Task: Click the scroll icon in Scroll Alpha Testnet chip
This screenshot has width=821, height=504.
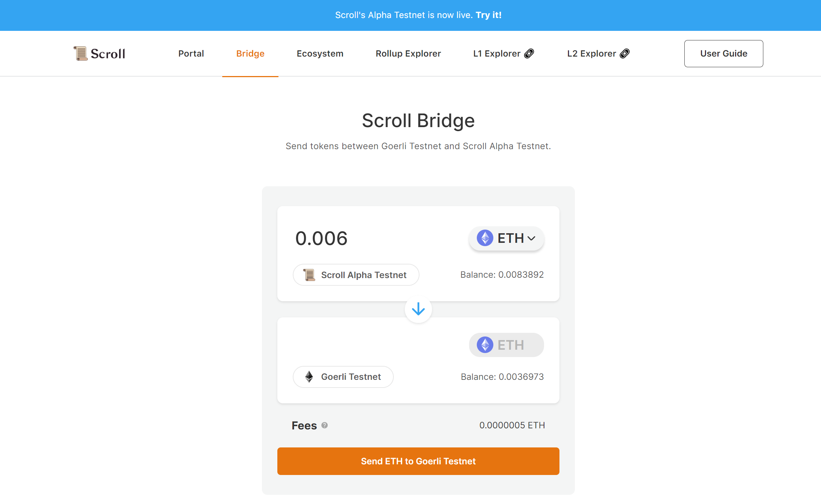Action: (x=309, y=275)
